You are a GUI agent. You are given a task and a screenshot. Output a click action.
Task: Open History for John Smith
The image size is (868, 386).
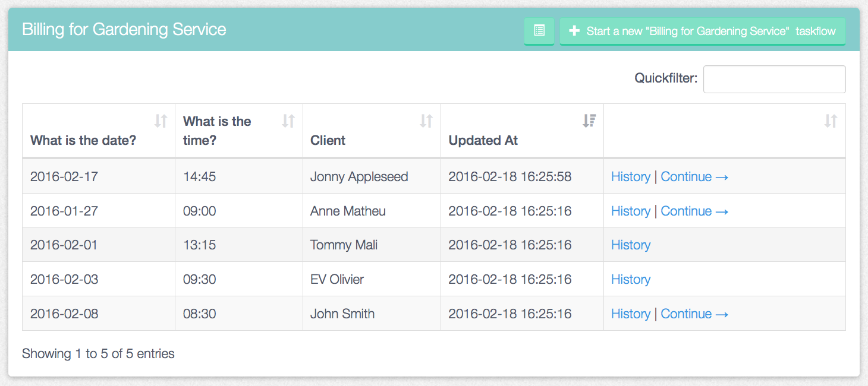[630, 314]
